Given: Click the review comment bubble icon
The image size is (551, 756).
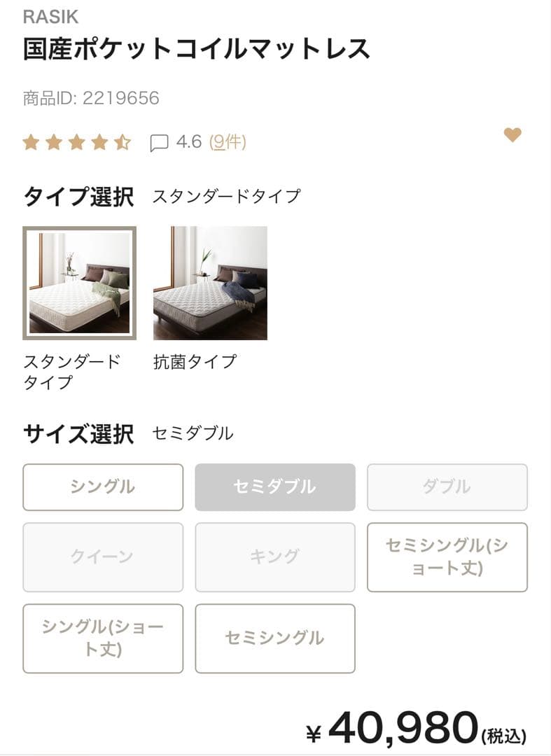Looking at the screenshot, I should (160, 143).
